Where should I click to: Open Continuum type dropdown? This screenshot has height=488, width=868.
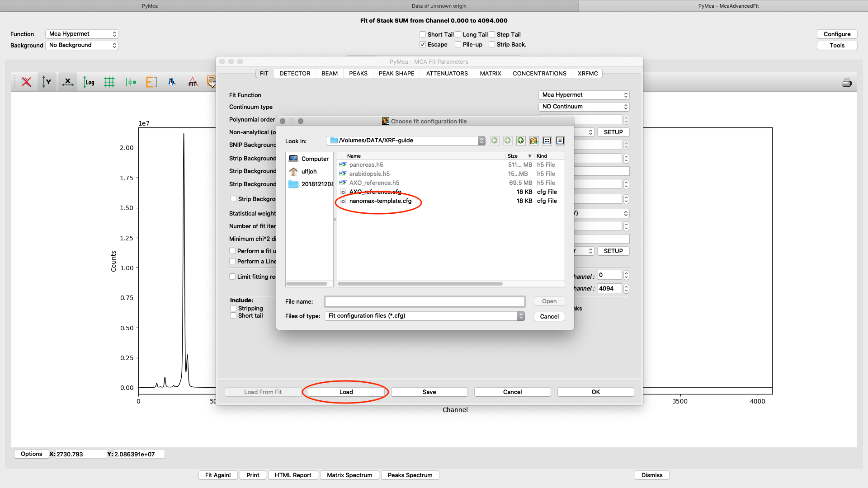(x=584, y=107)
